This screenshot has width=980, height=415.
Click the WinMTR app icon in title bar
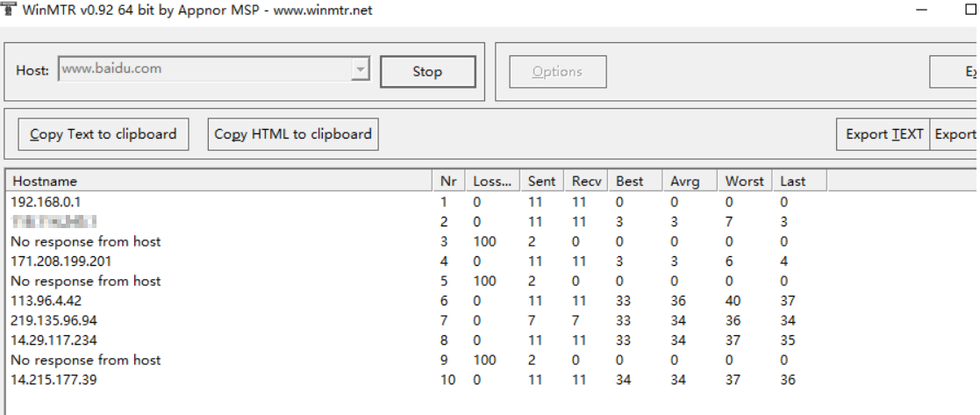click(8, 9)
